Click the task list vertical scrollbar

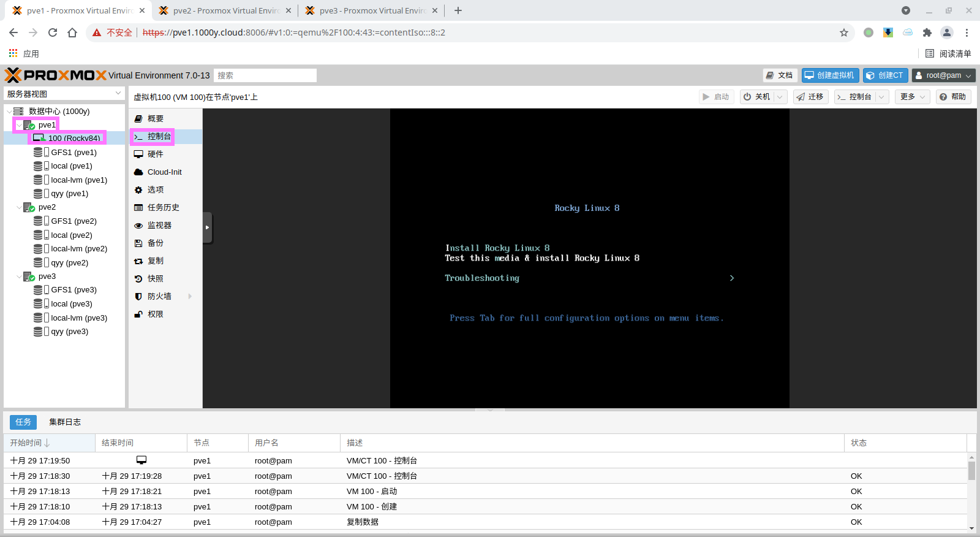pos(971,471)
